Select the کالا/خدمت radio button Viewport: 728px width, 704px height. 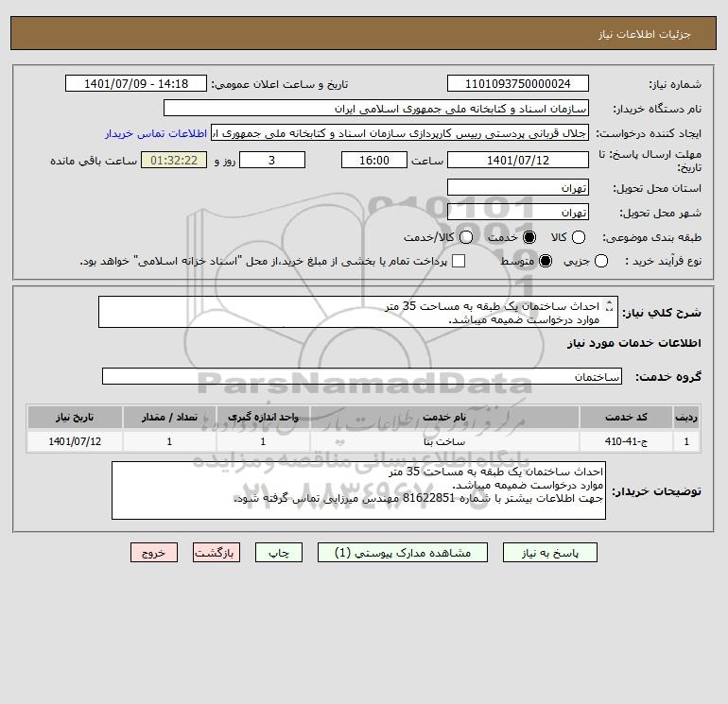(466, 237)
